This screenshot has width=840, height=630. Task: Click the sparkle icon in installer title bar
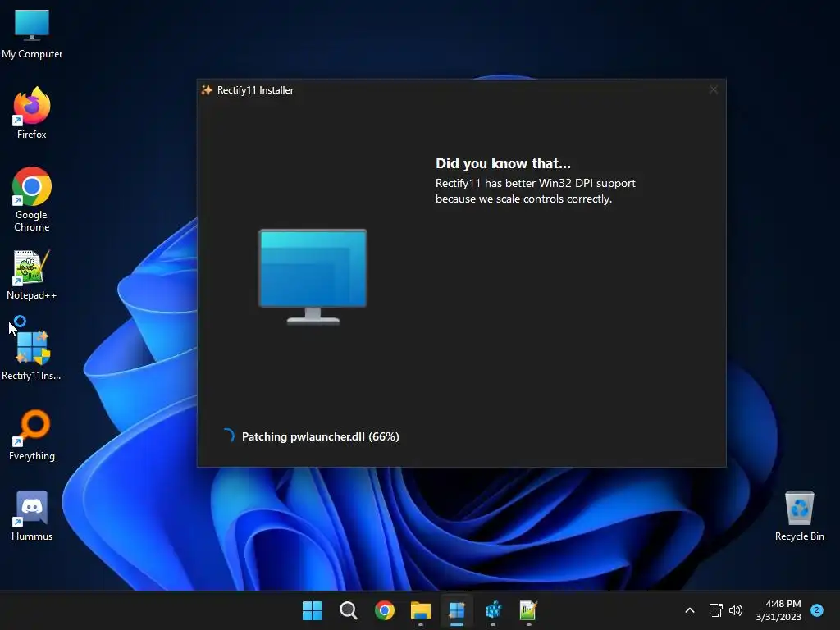coord(207,90)
